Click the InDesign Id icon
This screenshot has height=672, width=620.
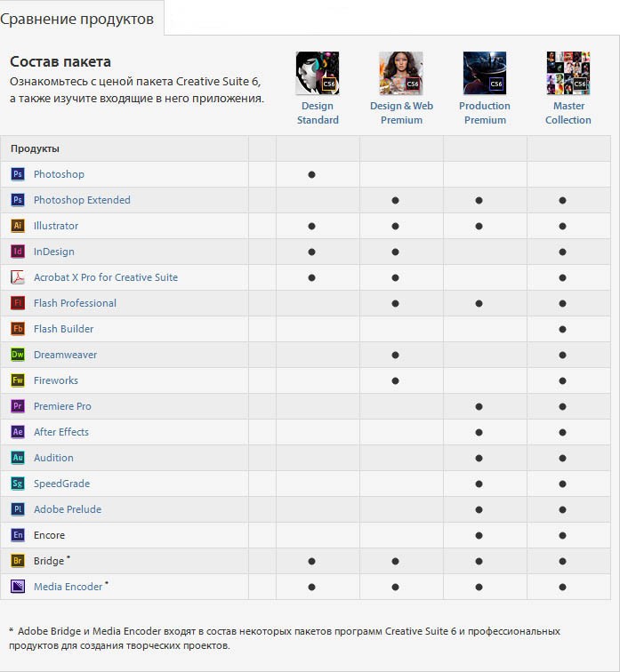[x=18, y=252]
